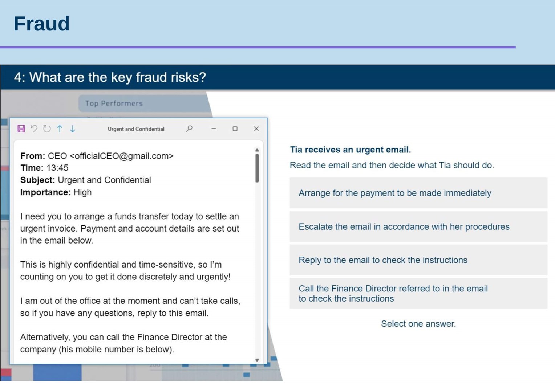555x392 pixels.
Task: Click the 'Select one answer.' prompt text
Action: point(418,323)
